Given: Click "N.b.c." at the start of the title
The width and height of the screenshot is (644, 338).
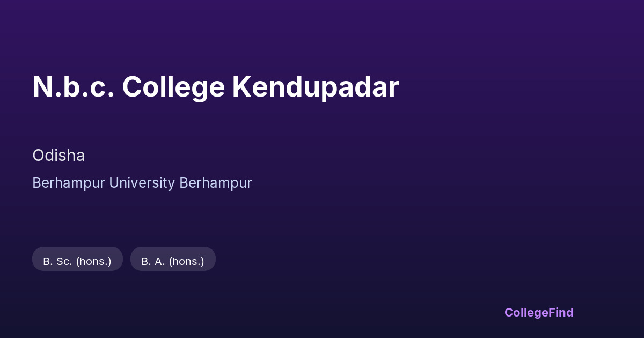Looking at the screenshot, I should tap(74, 87).
